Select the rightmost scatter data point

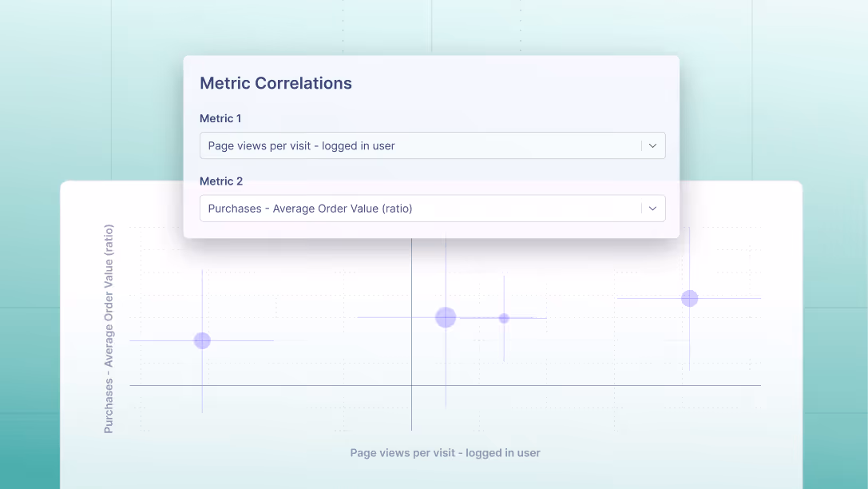click(690, 298)
